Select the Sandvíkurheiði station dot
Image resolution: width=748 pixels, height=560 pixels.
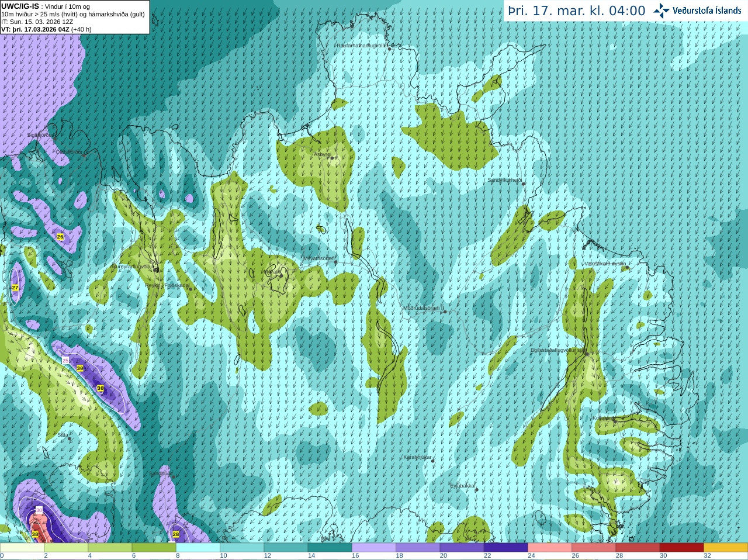[x=524, y=184]
